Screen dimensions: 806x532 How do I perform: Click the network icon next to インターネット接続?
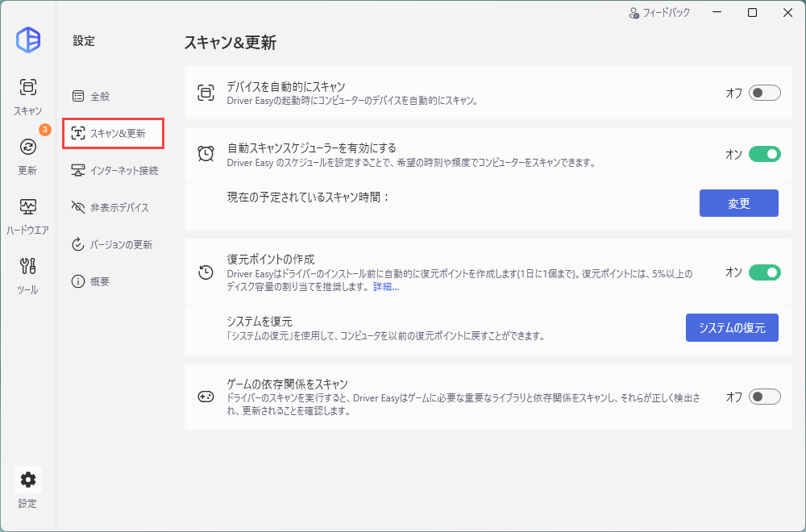tap(78, 171)
